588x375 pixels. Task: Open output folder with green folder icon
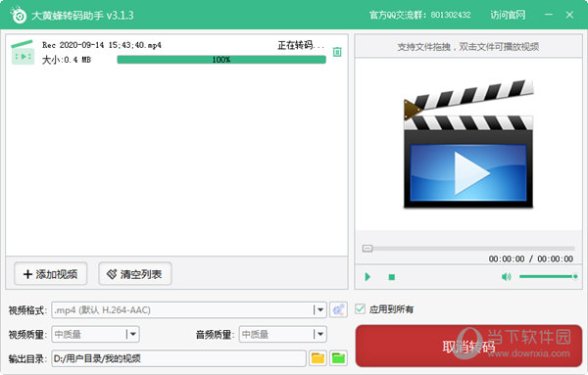point(338,358)
